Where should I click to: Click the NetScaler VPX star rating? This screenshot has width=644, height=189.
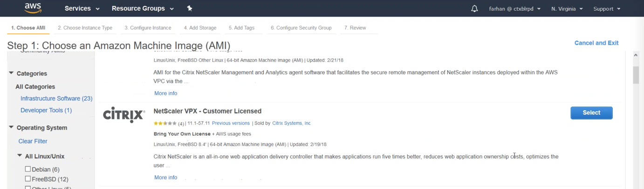click(x=165, y=123)
